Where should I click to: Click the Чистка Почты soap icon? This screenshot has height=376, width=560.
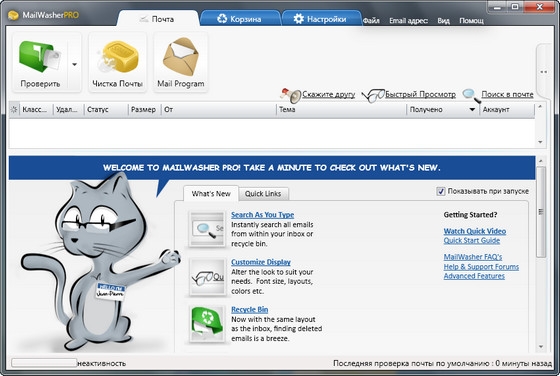tap(118, 57)
